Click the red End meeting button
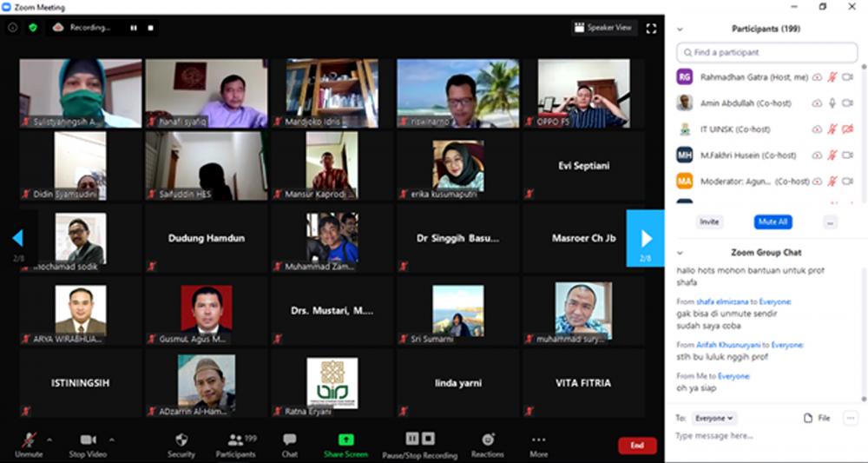Screen dimensions: 868x463 click(636, 446)
